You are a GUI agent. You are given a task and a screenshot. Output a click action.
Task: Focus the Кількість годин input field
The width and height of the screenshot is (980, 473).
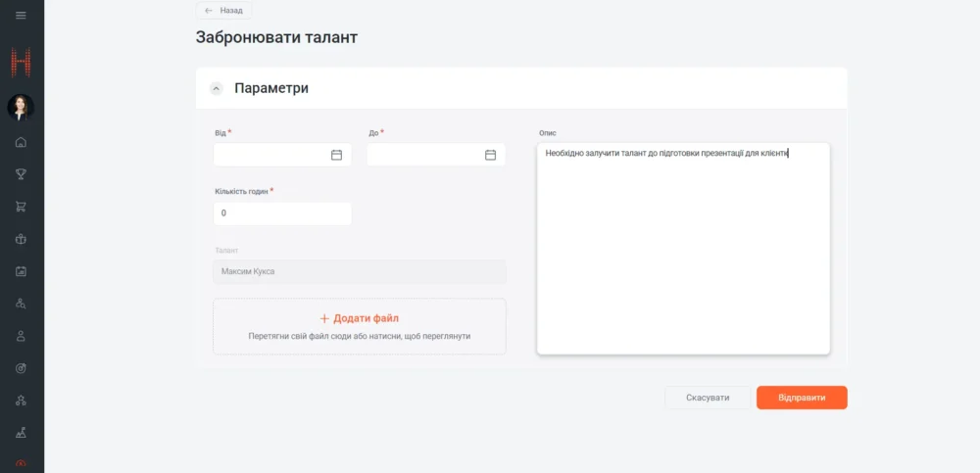pyautogui.click(x=282, y=213)
